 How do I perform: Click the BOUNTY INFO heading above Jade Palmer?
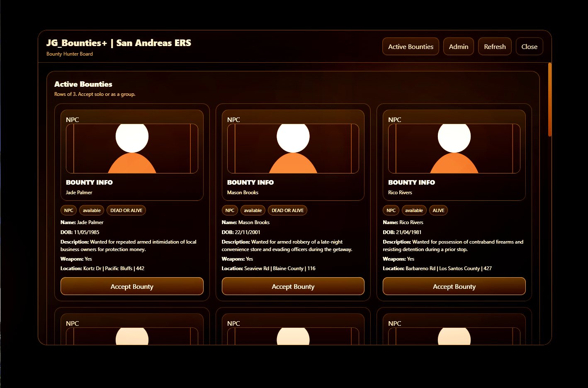pos(89,182)
